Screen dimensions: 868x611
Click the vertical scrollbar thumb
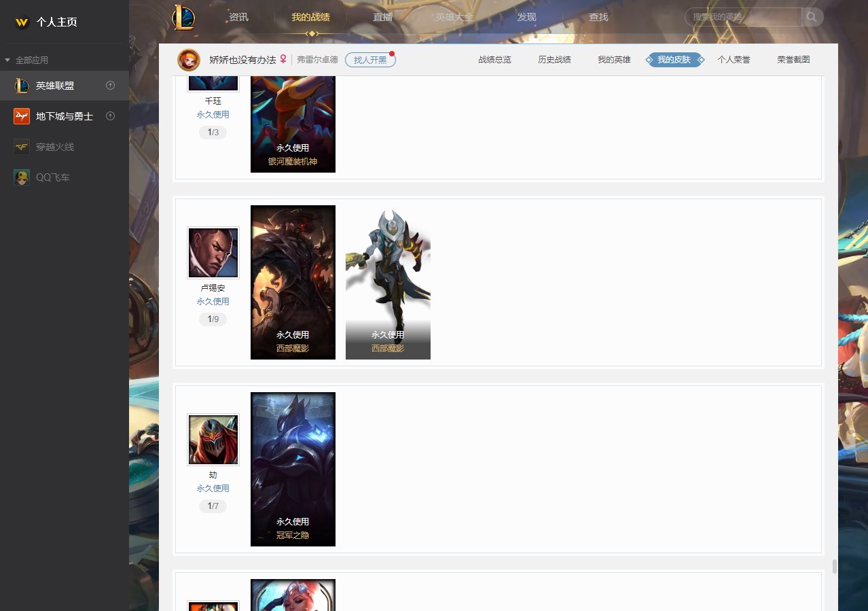click(834, 566)
